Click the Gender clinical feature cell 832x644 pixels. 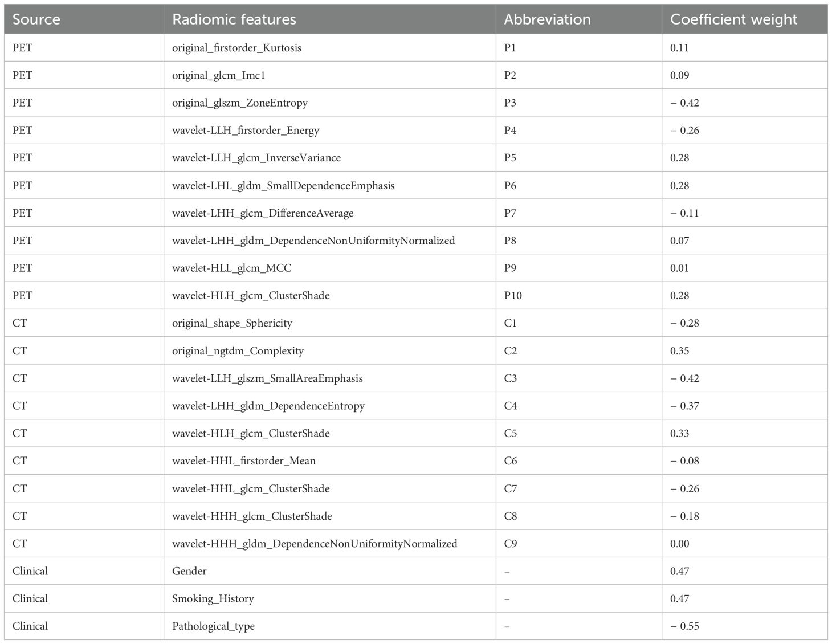point(189,571)
